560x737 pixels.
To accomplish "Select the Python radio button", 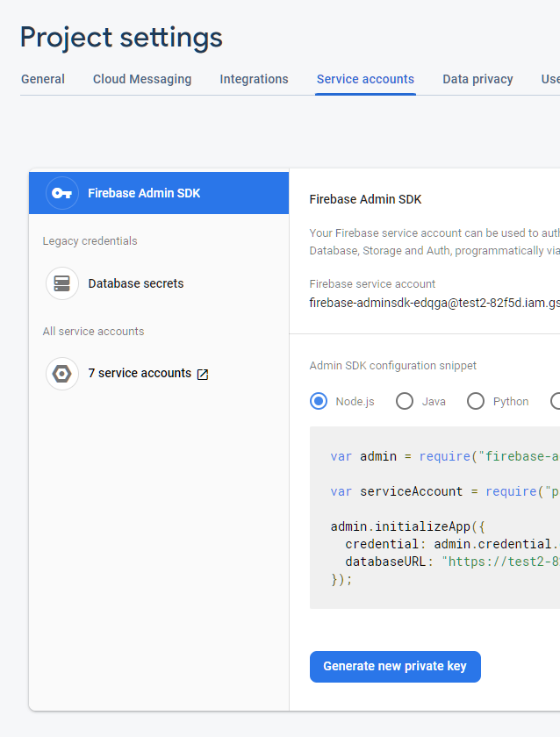I will coord(476,401).
